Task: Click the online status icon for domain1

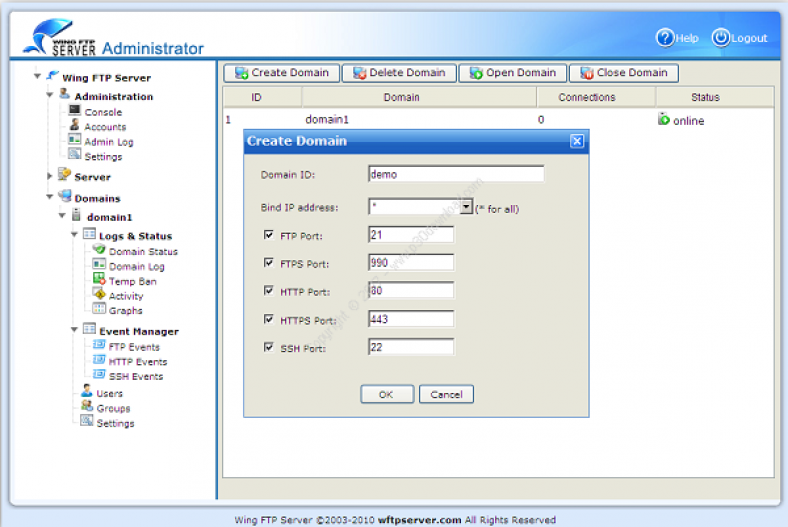Action: coord(663,119)
